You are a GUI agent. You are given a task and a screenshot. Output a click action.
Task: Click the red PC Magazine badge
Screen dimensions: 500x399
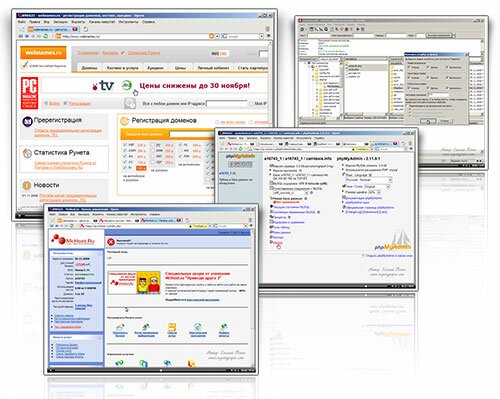(29, 93)
